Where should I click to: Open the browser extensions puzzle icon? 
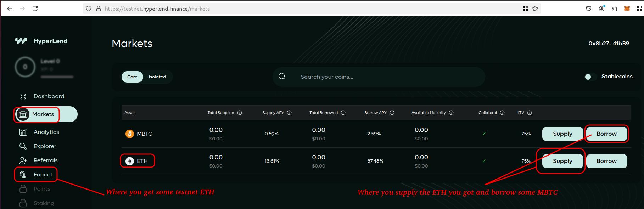click(x=615, y=9)
